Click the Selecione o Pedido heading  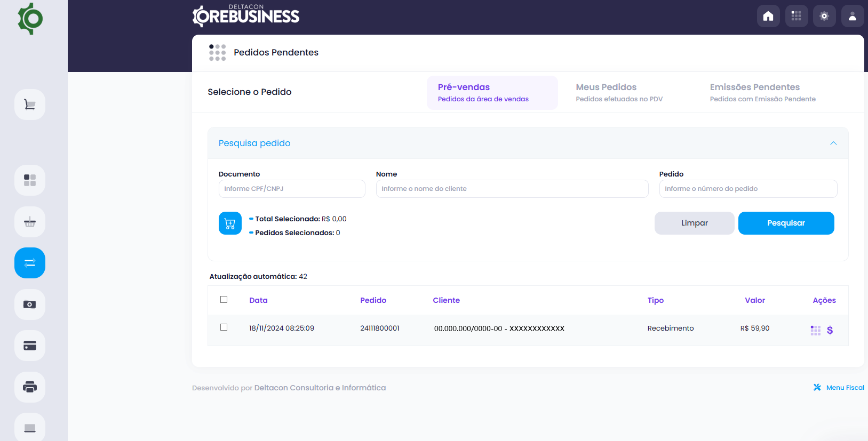tap(250, 92)
